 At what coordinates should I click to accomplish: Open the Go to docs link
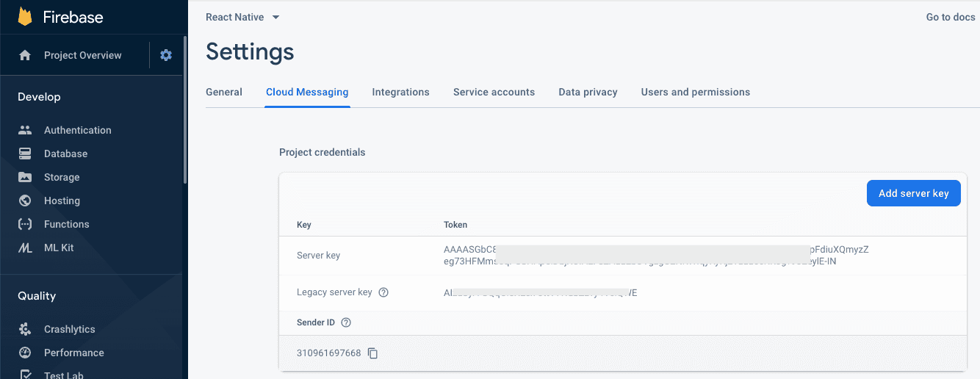click(950, 17)
